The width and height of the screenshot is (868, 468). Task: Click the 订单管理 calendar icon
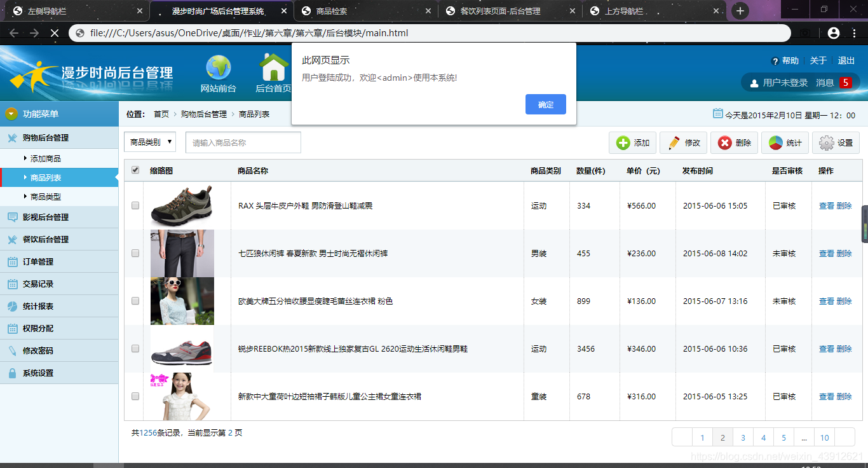pos(12,262)
